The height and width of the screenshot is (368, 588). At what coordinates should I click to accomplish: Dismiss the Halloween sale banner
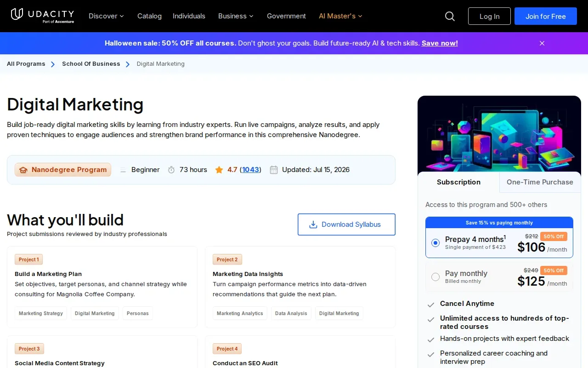[x=542, y=43]
